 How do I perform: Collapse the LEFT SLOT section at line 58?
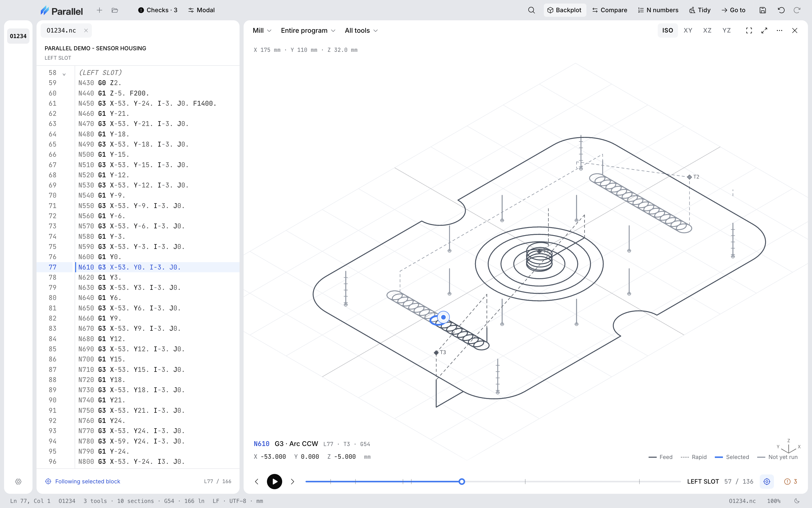64,74
